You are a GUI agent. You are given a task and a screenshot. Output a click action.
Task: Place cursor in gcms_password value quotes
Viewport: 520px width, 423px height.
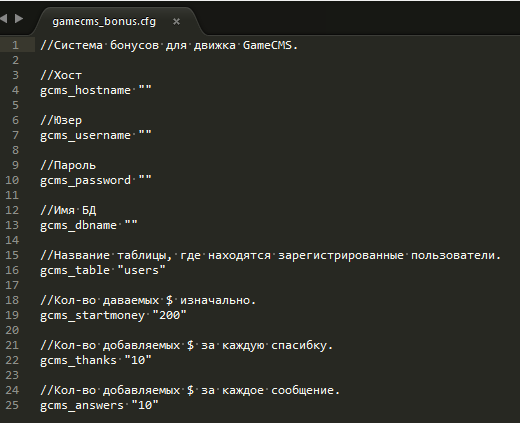tap(145, 180)
